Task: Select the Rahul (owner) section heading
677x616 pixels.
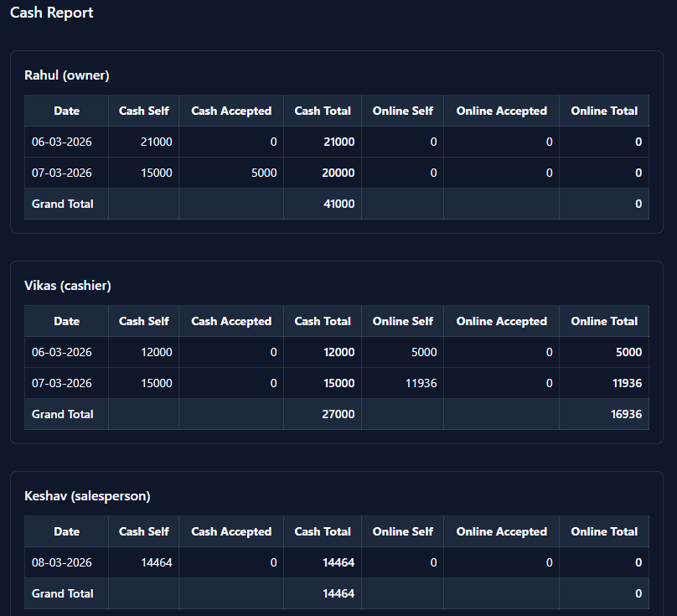Action: [x=66, y=75]
